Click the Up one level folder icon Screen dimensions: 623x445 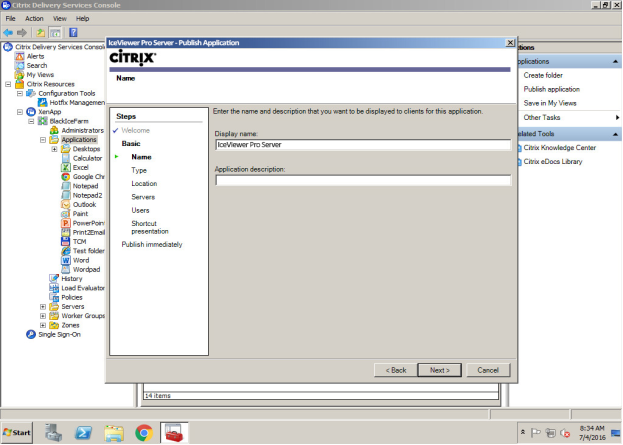pos(41,33)
